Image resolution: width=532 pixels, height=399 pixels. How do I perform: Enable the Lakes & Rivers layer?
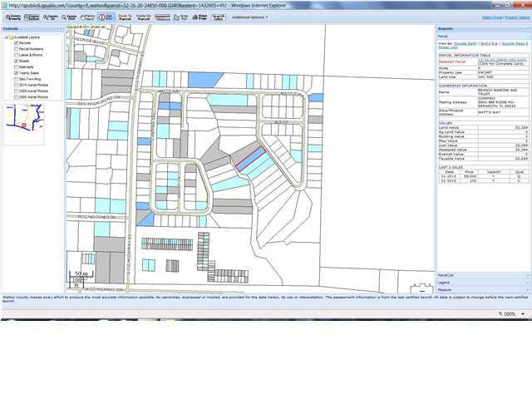point(16,55)
